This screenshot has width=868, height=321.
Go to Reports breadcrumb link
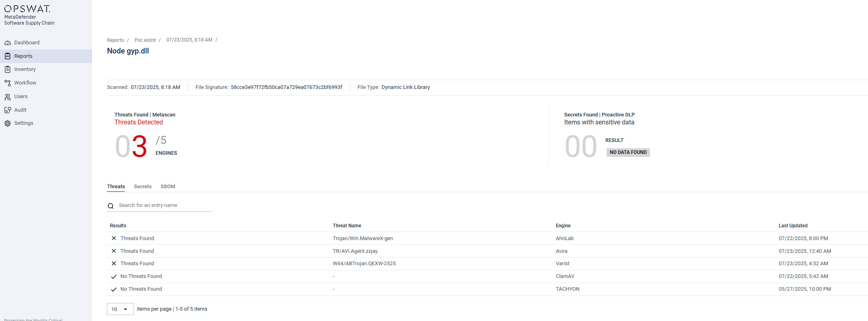point(115,40)
